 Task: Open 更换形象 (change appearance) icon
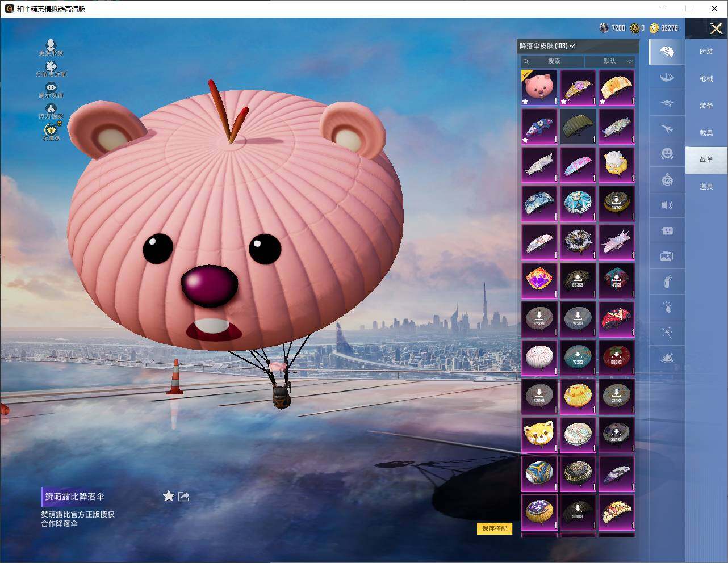51,47
